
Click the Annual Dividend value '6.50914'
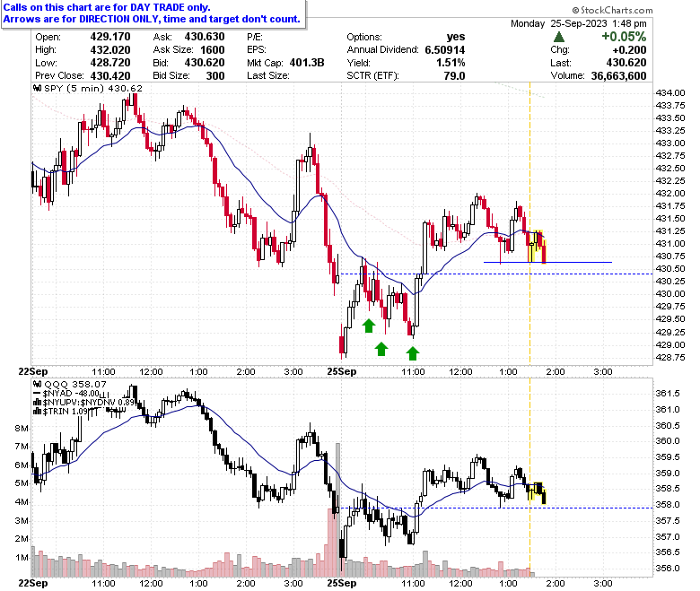click(x=444, y=50)
